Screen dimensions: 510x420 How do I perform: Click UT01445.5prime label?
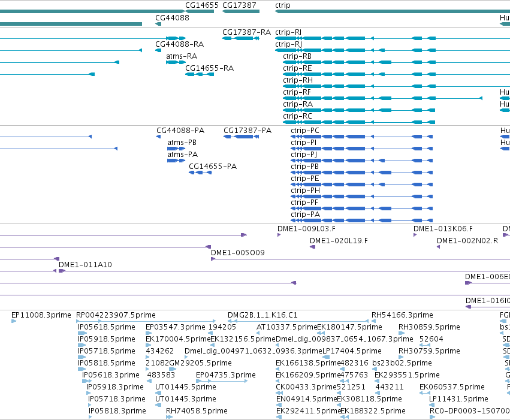tap(186, 388)
